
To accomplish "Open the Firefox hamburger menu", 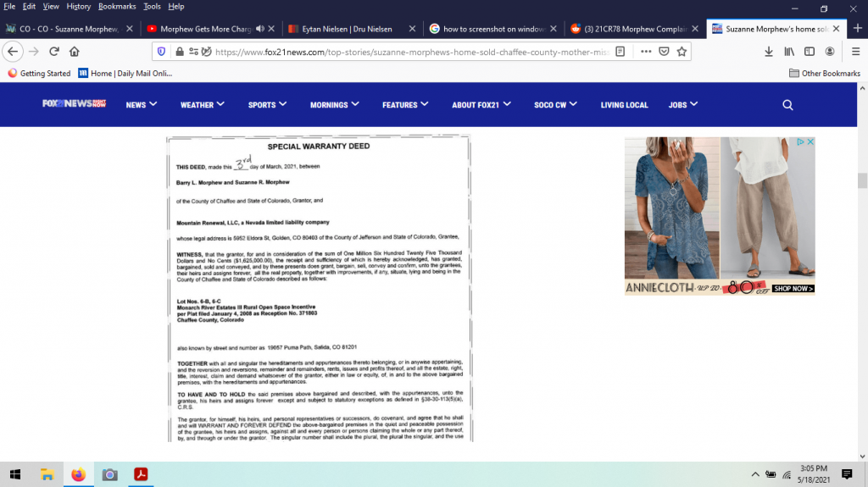I will click(x=856, y=51).
